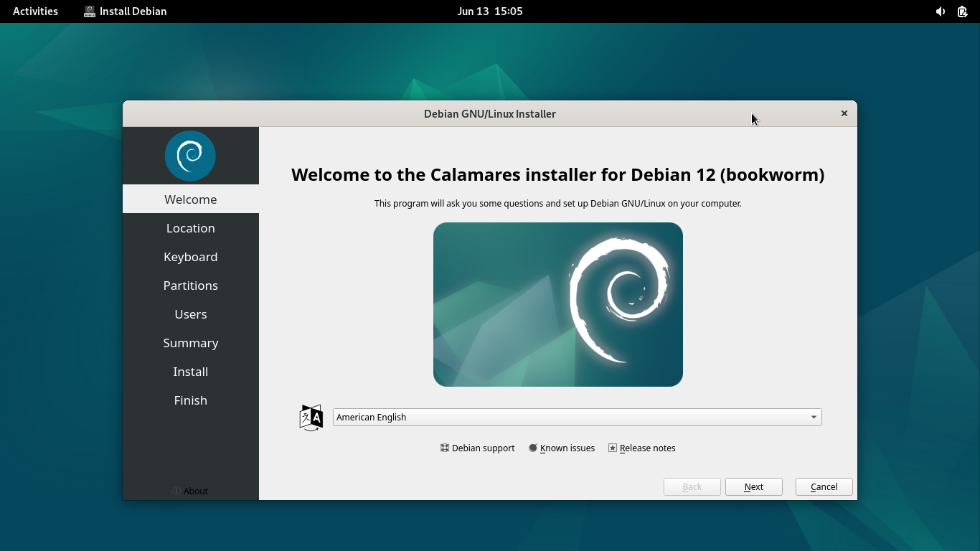Click the Debian swirl welcome banner image

click(x=557, y=304)
